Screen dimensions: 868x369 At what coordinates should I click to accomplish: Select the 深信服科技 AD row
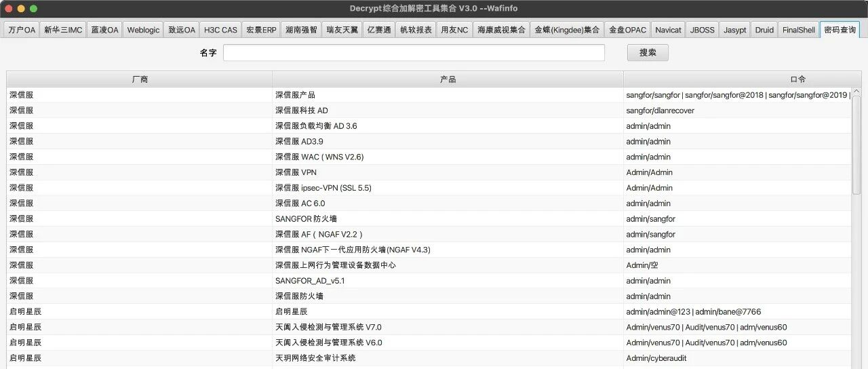tap(429, 111)
